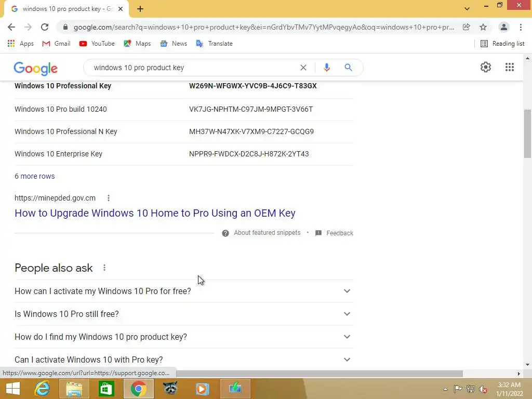Open a new tab
The width and height of the screenshot is (532, 399).
pos(140,9)
